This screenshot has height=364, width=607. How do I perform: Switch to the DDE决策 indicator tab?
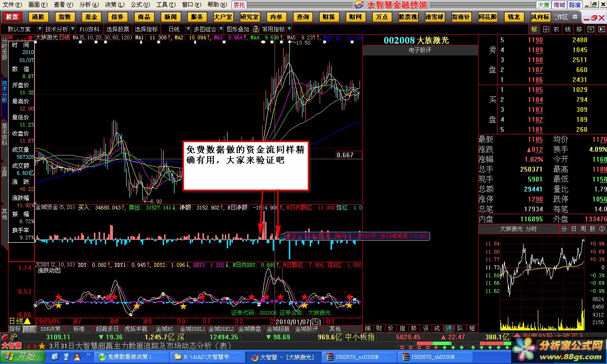coord(51,328)
